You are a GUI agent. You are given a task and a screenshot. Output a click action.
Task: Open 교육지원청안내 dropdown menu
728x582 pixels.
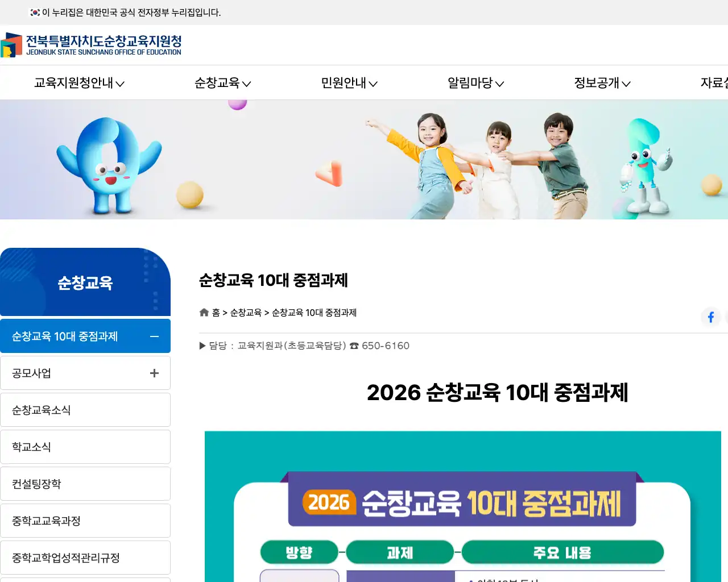[79, 83]
